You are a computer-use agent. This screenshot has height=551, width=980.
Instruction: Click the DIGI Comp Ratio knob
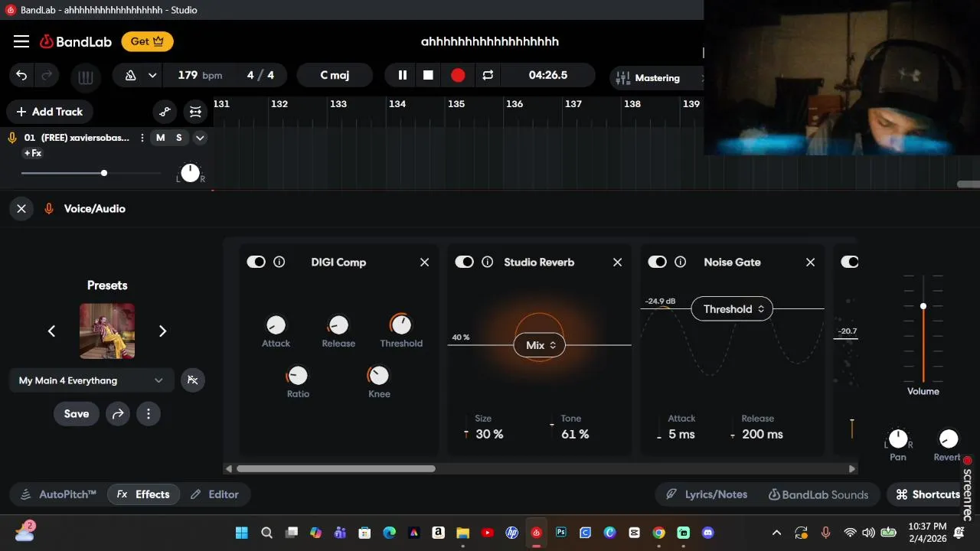[x=297, y=375]
